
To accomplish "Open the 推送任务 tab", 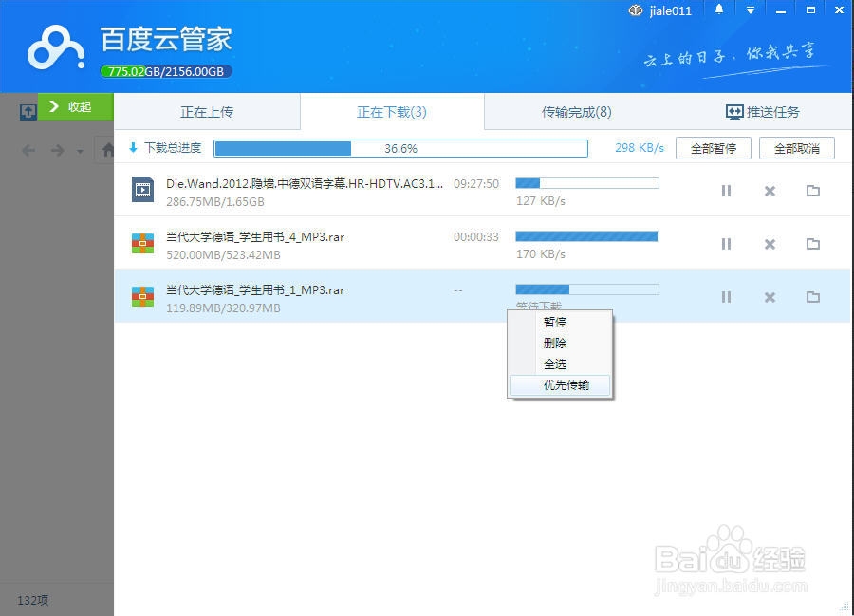I will point(762,112).
